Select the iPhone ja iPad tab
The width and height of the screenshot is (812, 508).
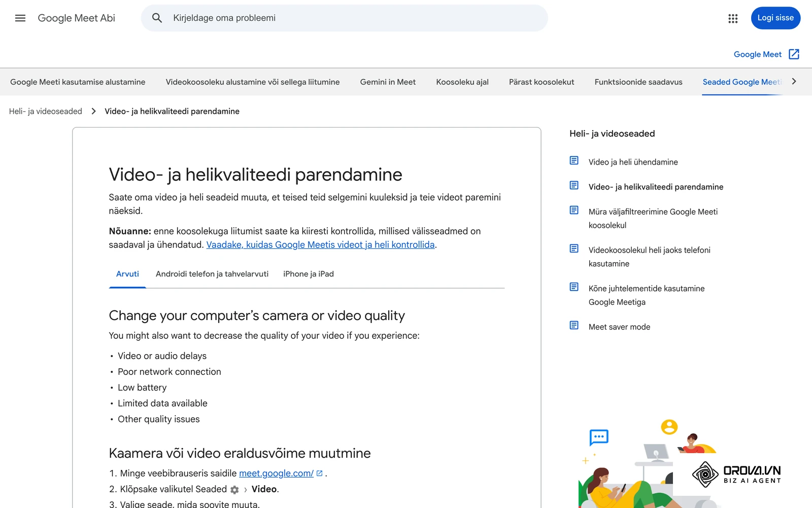point(309,274)
